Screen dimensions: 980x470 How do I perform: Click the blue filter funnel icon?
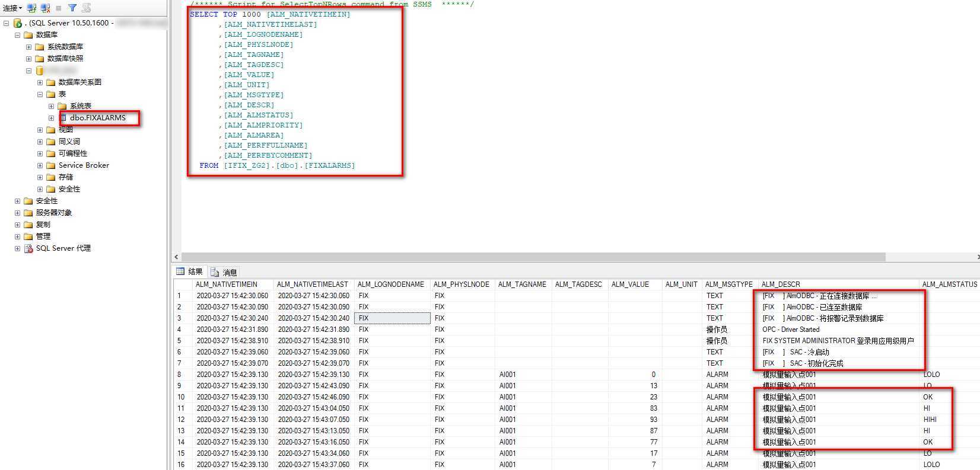click(72, 8)
